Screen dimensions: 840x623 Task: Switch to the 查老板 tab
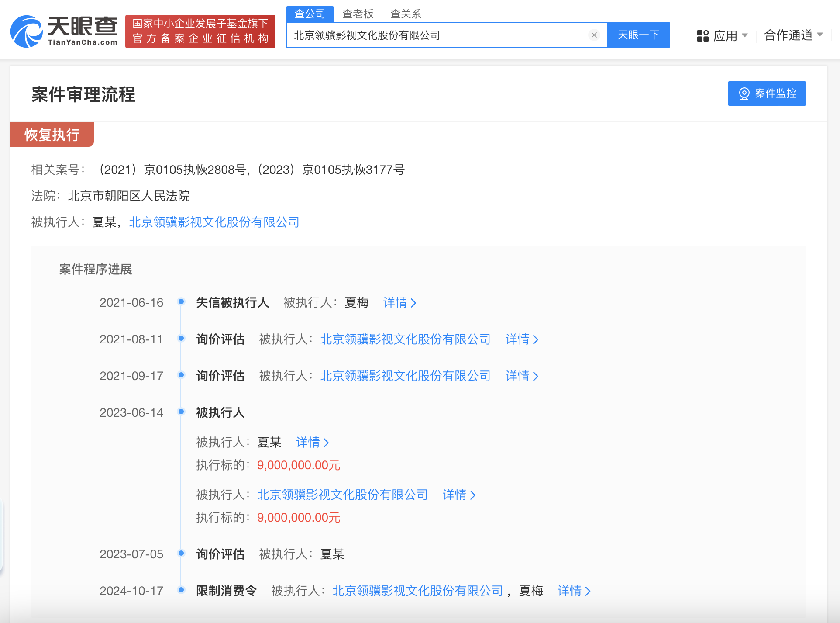click(358, 14)
